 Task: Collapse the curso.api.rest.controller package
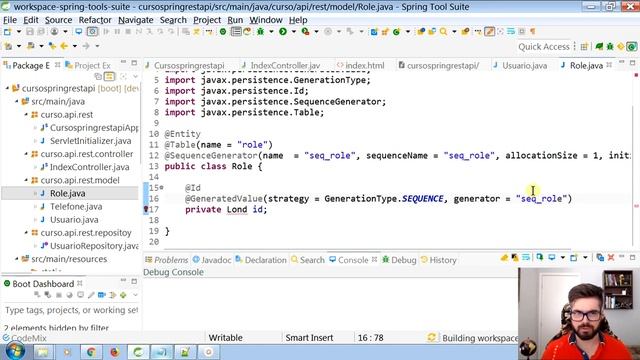[26, 154]
